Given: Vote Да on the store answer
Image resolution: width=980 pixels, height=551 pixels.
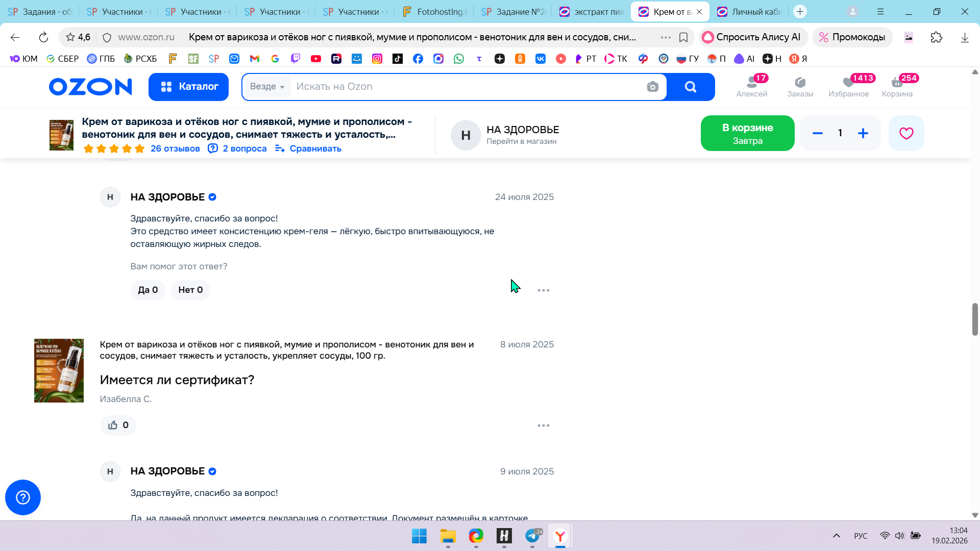Looking at the screenshot, I should click(x=148, y=290).
